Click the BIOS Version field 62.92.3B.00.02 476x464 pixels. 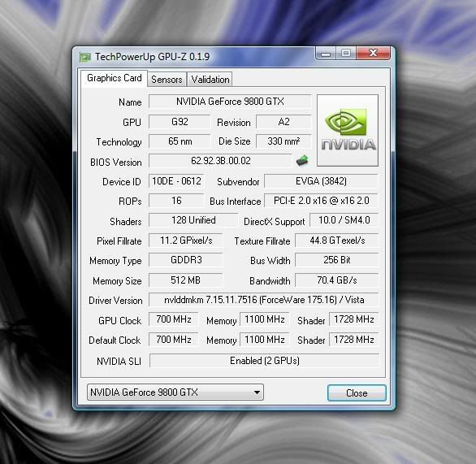(220, 161)
